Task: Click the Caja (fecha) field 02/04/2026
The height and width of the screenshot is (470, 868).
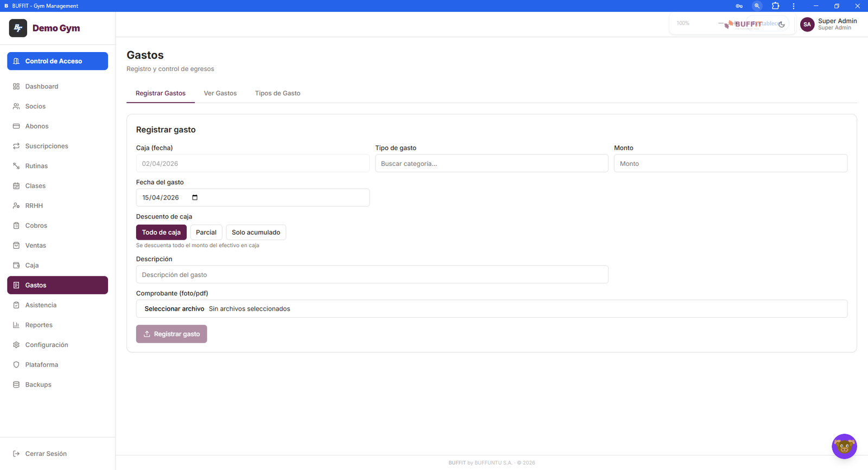Action: click(253, 163)
